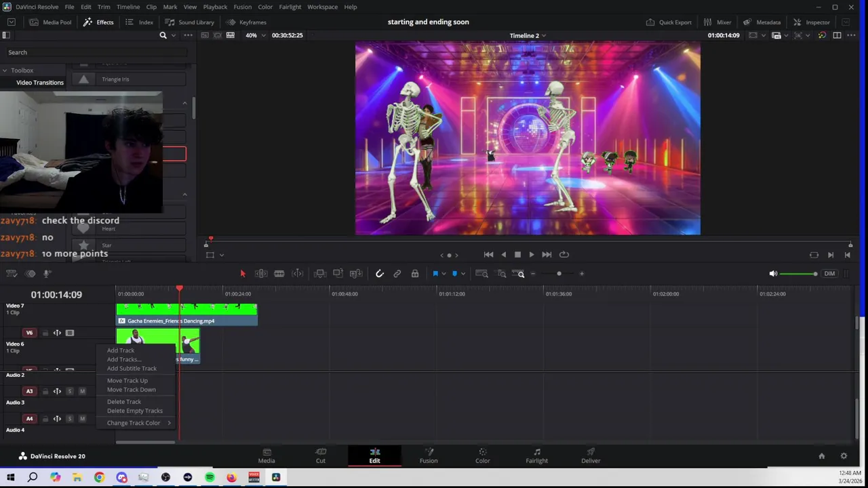Click the effects search magnifier icon
The height and width of the screenshot is (488, 868).
tap(163, 35)
